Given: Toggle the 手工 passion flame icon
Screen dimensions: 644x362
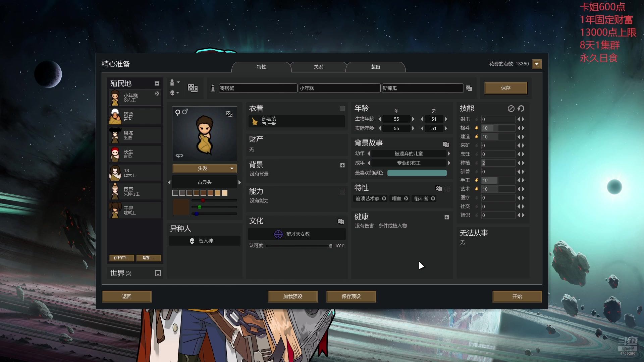Looking at the screenshot, I should (476, 180).
